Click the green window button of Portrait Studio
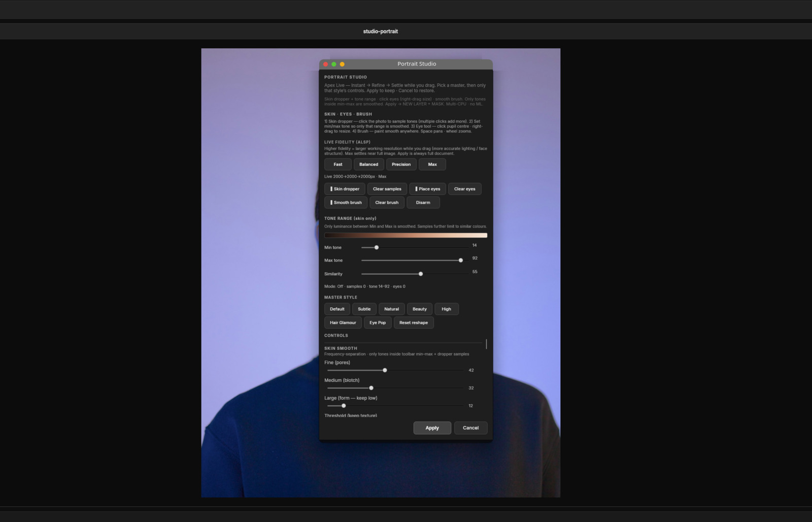Image resolution: width=812 pixels, height=522 pixels. coord(334,64)
